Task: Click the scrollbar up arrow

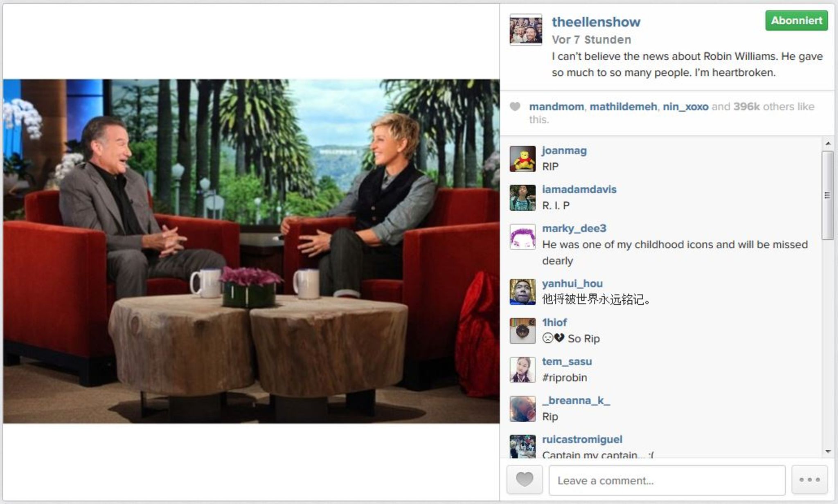Action: (x=828, y=144)
